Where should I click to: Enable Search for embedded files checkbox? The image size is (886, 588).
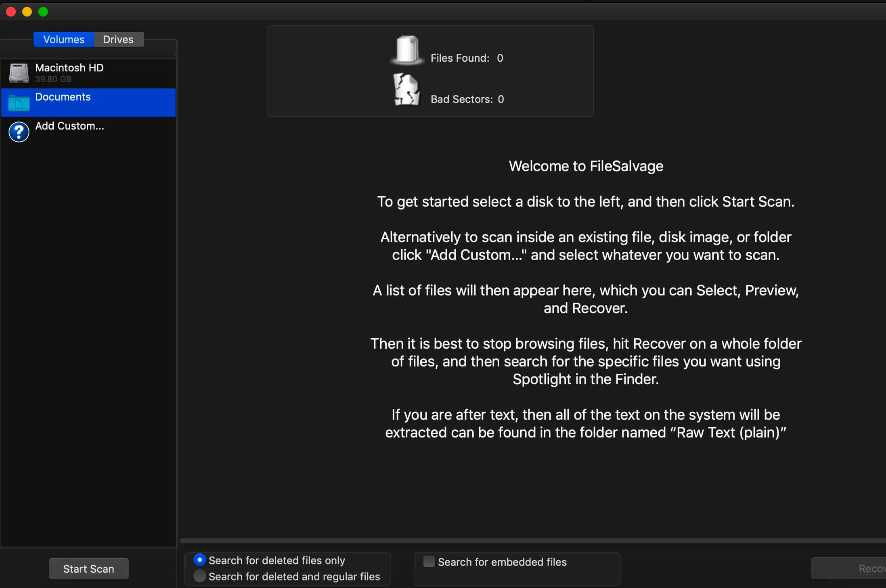pyautogui.click(x=429, y=561)
